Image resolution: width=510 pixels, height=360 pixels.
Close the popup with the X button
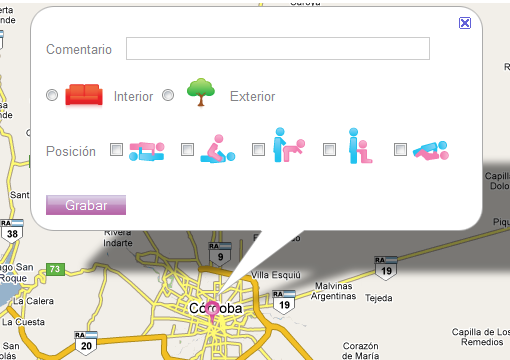465,23
